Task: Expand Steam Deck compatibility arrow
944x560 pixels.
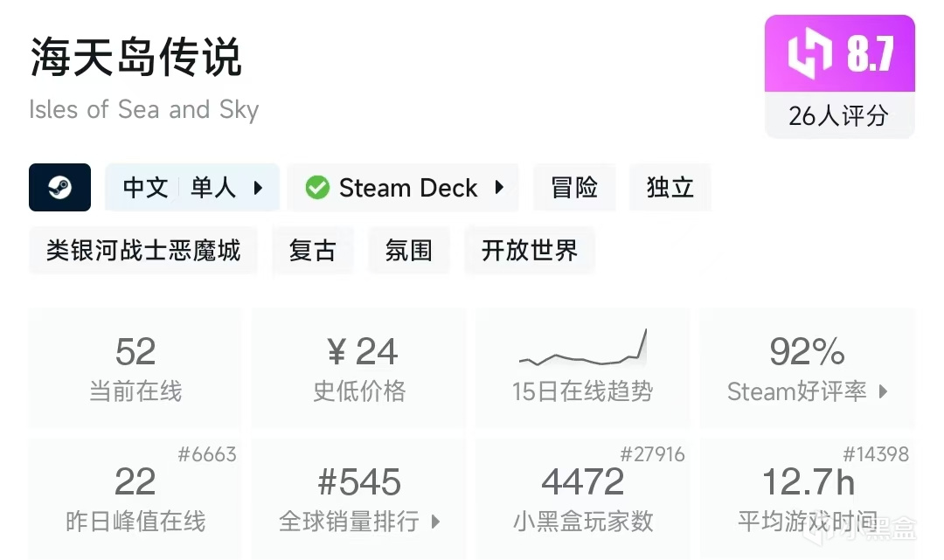Action: pyautogui.click(x=499, y=188)
